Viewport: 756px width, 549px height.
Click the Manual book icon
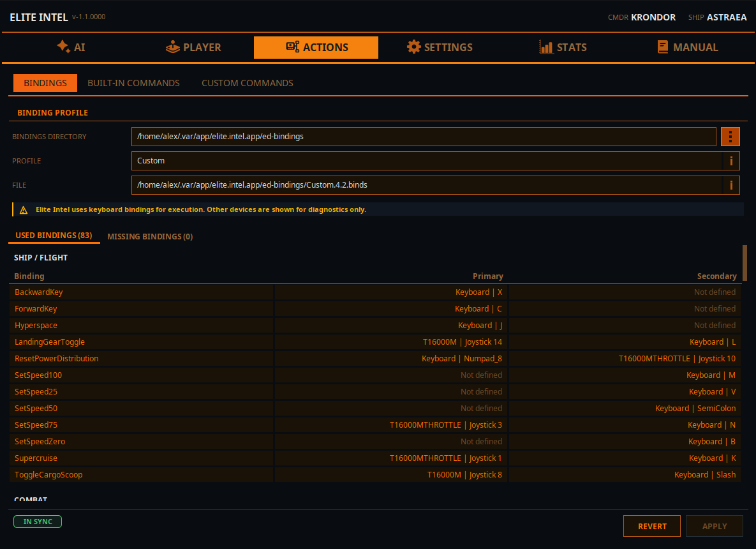coord(663,47)
